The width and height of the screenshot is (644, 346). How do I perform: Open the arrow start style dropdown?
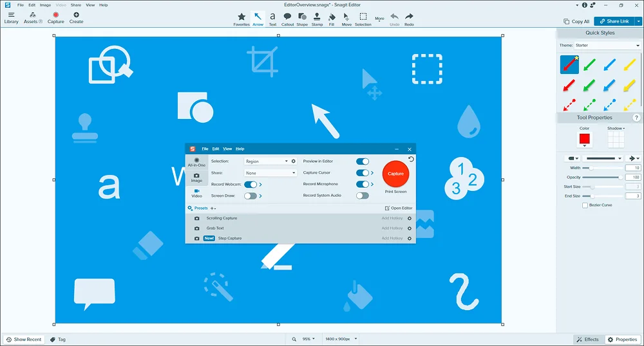573,158
